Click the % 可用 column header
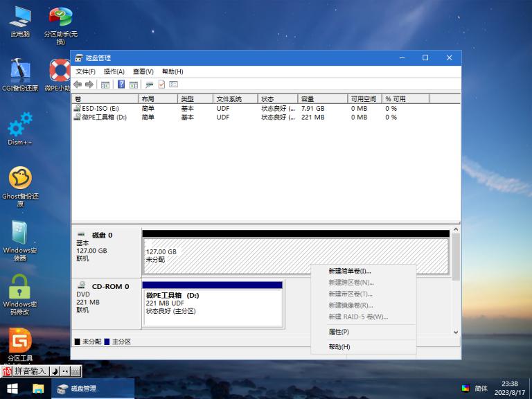The width and height of the screenshot is (532, 399). pos(405,99)
